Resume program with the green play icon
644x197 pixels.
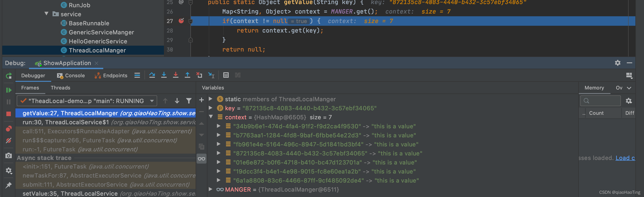pyautogui.click(x=9, y=90)
